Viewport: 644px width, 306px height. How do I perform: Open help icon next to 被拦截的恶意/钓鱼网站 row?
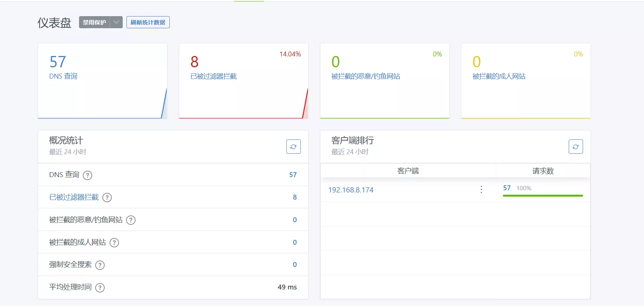tap(131, 220)
